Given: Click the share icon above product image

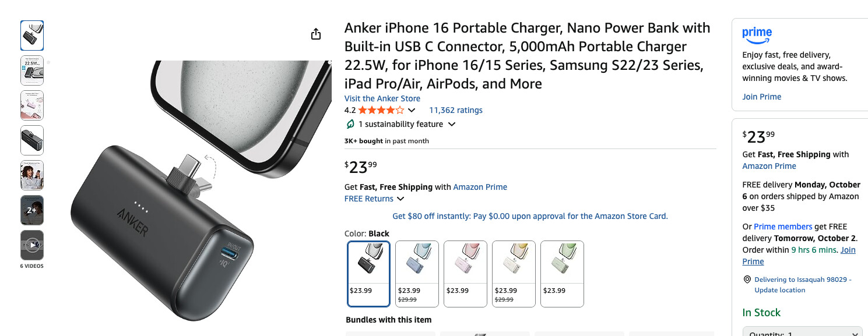Looking at the screenshot, I should tap(316, 34).
